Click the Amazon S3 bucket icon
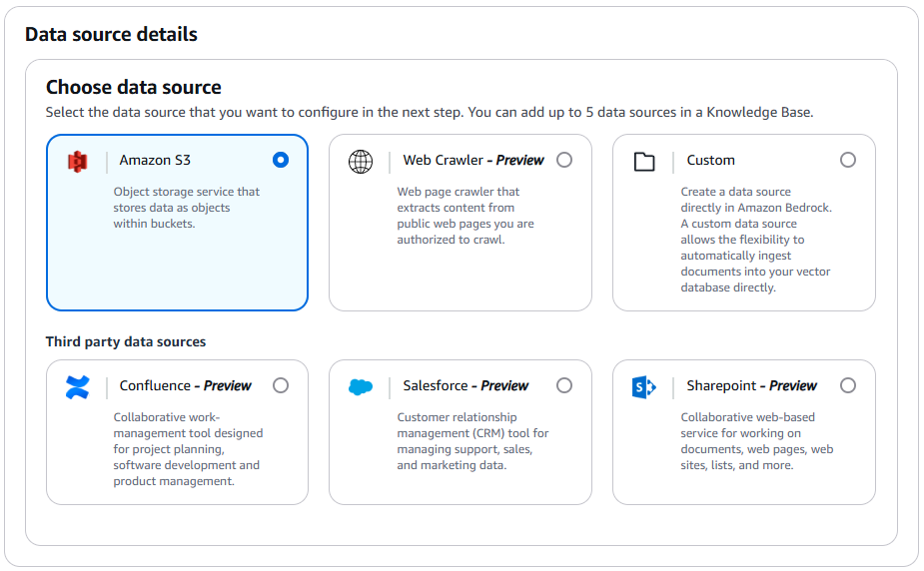924x571 pixels. 77,162
